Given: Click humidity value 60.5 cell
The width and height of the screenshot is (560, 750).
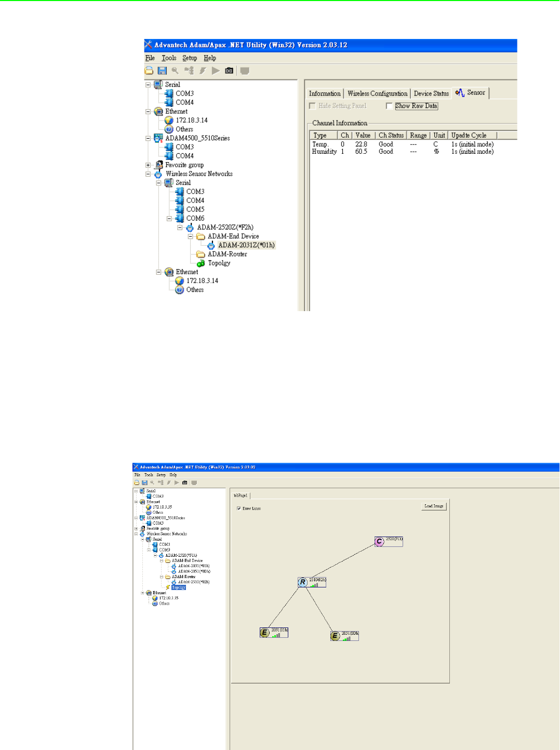Looking at the screenshot, I should pyautogui.click(x=361, y=152).
